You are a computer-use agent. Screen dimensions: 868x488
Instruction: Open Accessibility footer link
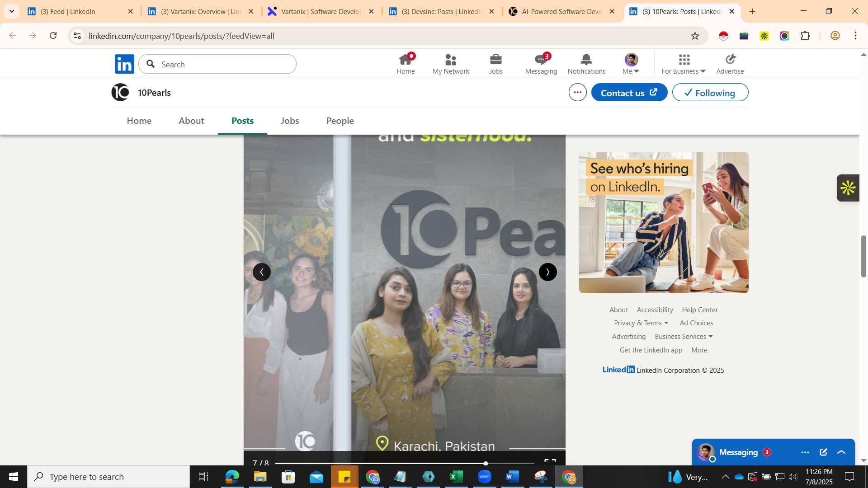(655, 310)
